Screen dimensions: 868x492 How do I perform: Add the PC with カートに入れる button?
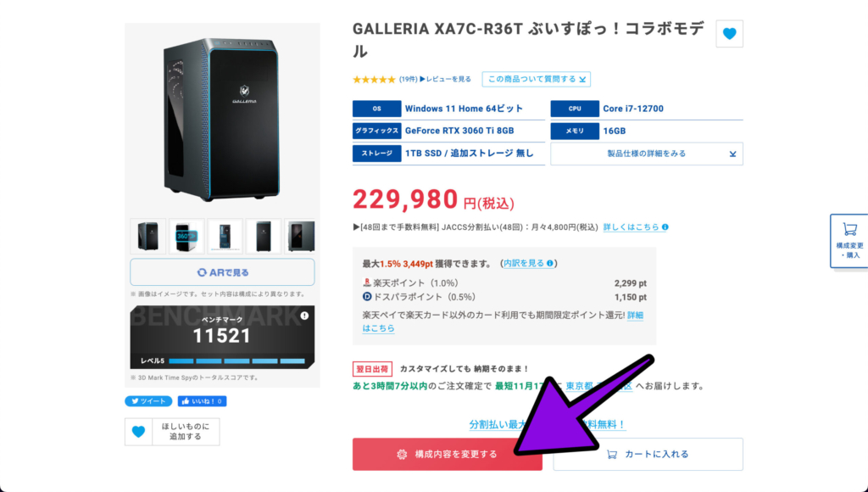click(648, 455)
